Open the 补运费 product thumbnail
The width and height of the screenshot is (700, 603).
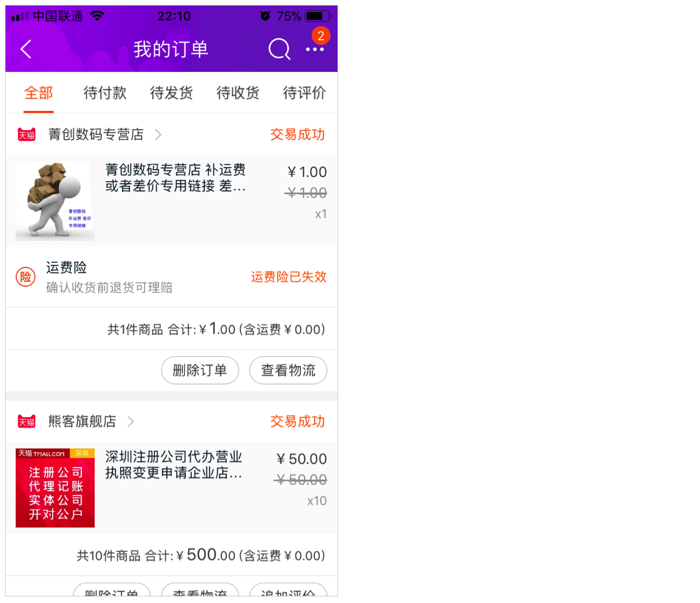pos(55,201)
